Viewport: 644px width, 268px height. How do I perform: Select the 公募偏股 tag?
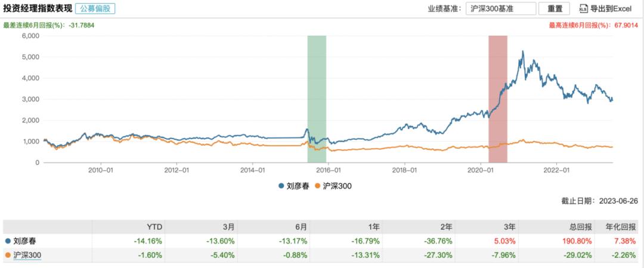click(95, 8)
